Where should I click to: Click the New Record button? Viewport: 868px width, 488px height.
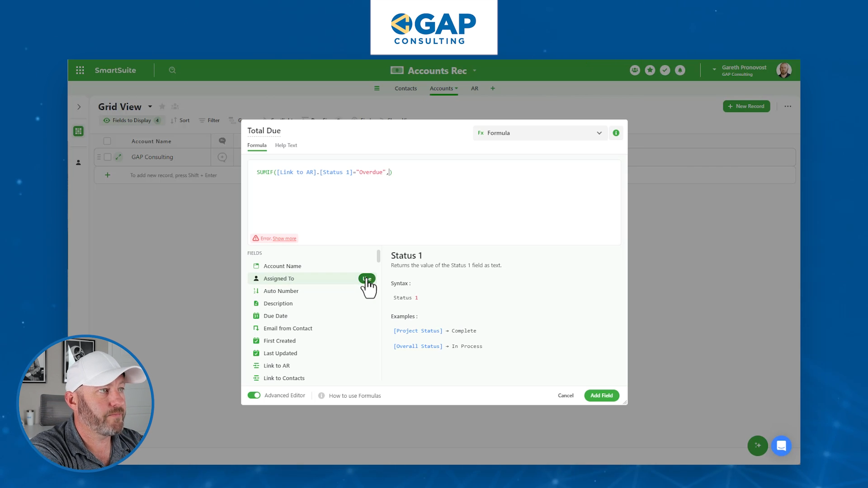coord(746,106)
